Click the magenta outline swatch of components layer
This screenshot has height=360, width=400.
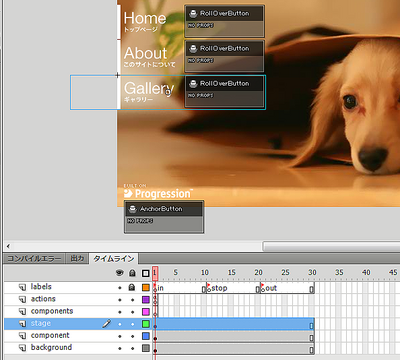[146, 311]
